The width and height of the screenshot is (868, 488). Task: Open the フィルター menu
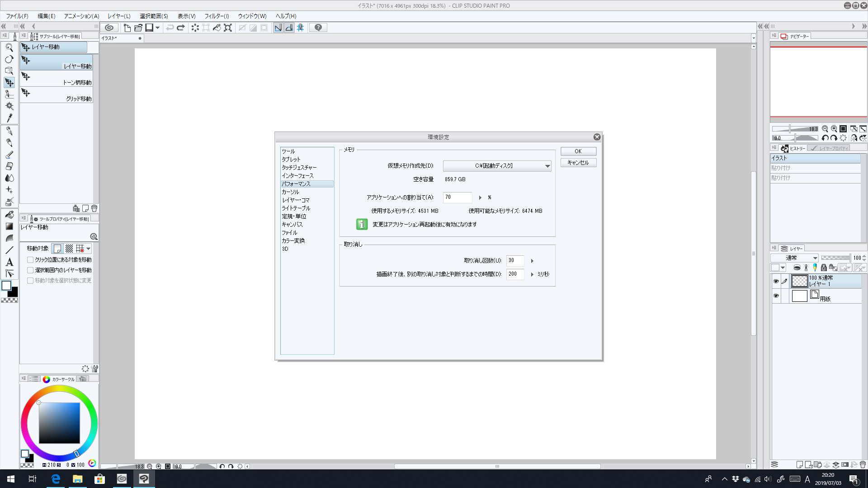pos(217,16)
